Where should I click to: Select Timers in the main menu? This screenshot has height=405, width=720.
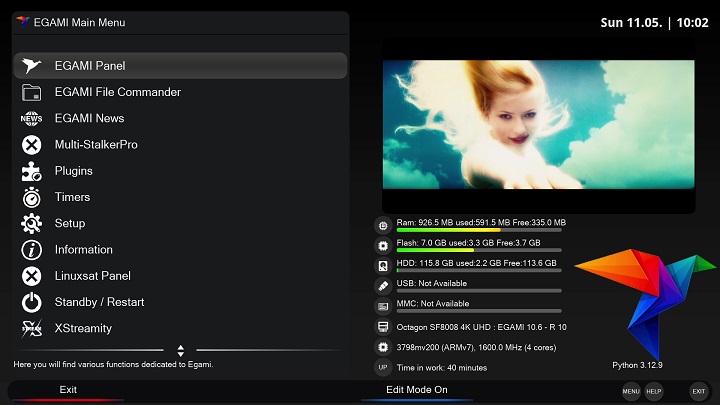(x=180, y=197)
